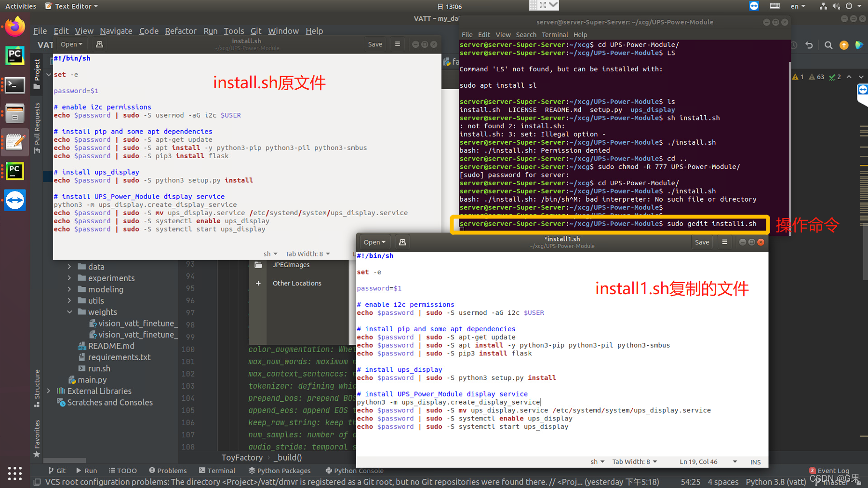868x488 pixels.
Task: Open TeamViewer from the dock
Action: pos(15,200)
